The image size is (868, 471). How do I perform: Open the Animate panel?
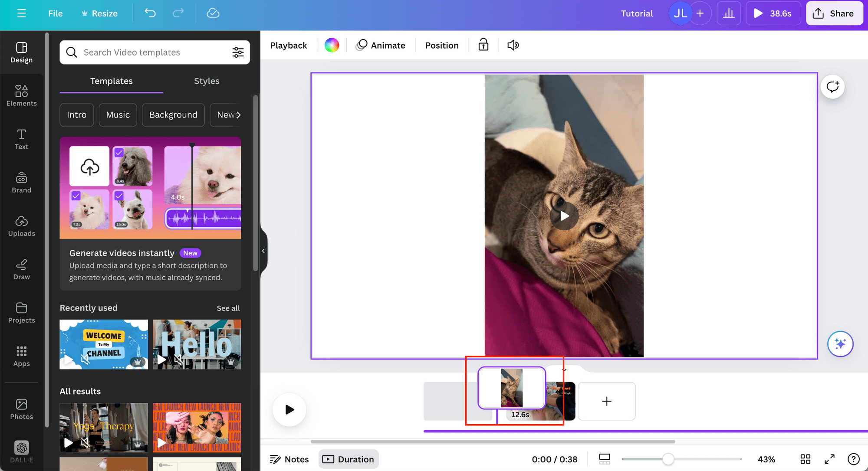[380, 45]
